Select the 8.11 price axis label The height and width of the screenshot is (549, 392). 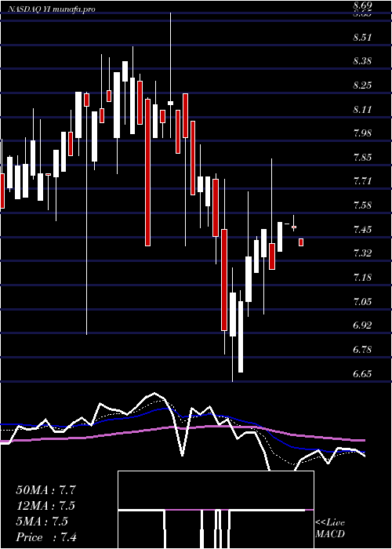pos(362,110)
